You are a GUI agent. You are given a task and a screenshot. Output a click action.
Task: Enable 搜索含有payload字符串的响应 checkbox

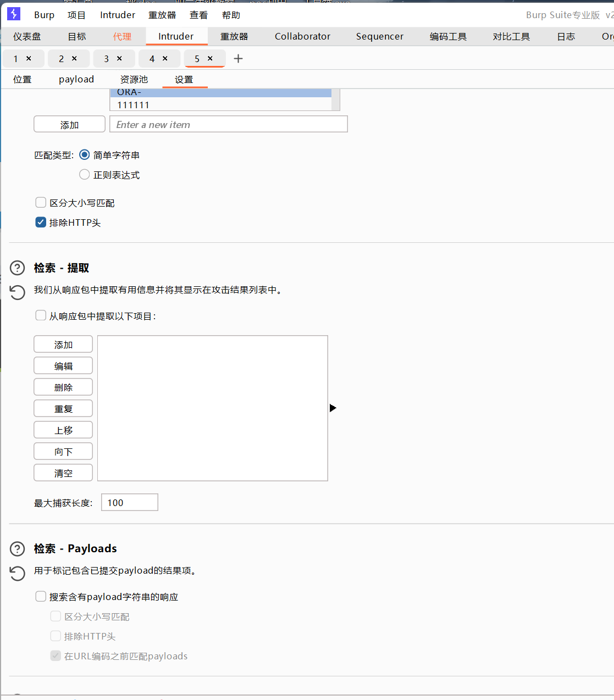[41, 597]
